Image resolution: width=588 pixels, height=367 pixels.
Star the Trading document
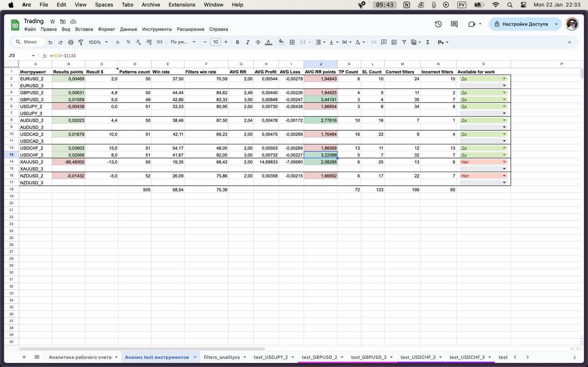[52, 21]
